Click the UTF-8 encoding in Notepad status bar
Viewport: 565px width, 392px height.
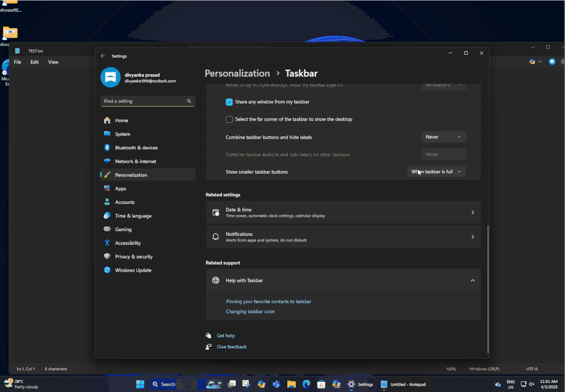coord(532,369)
